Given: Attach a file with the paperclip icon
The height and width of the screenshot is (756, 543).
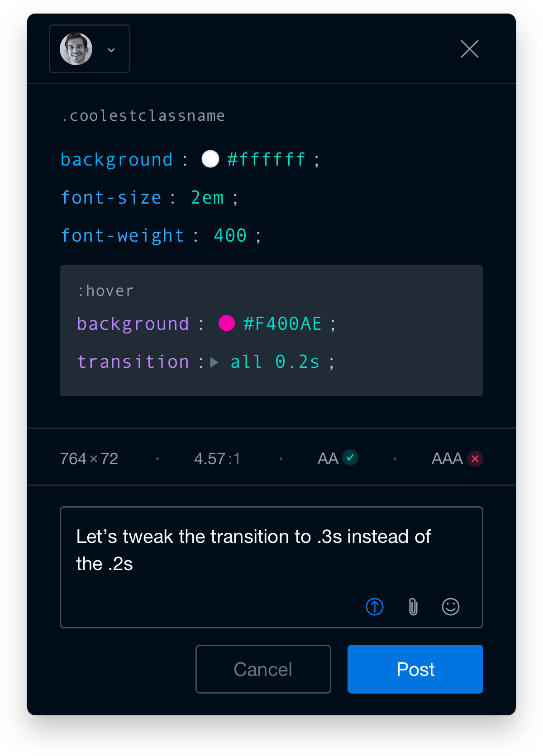Looking at the screenshot, I should [413, 607].
